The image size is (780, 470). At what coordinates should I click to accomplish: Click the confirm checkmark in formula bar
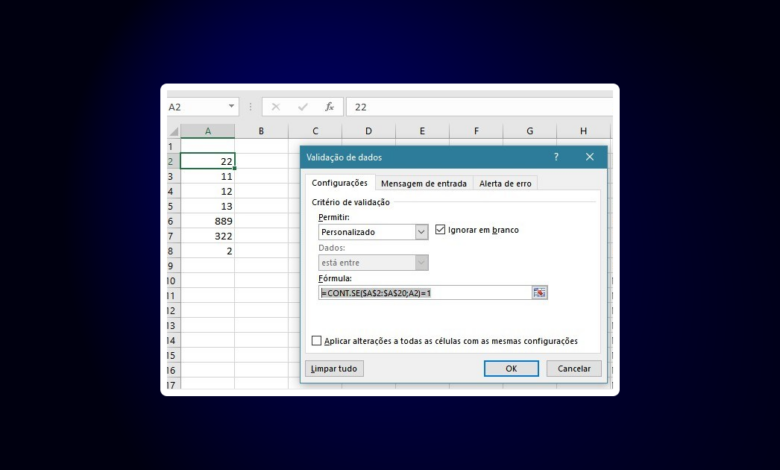[x=302, y=107]
